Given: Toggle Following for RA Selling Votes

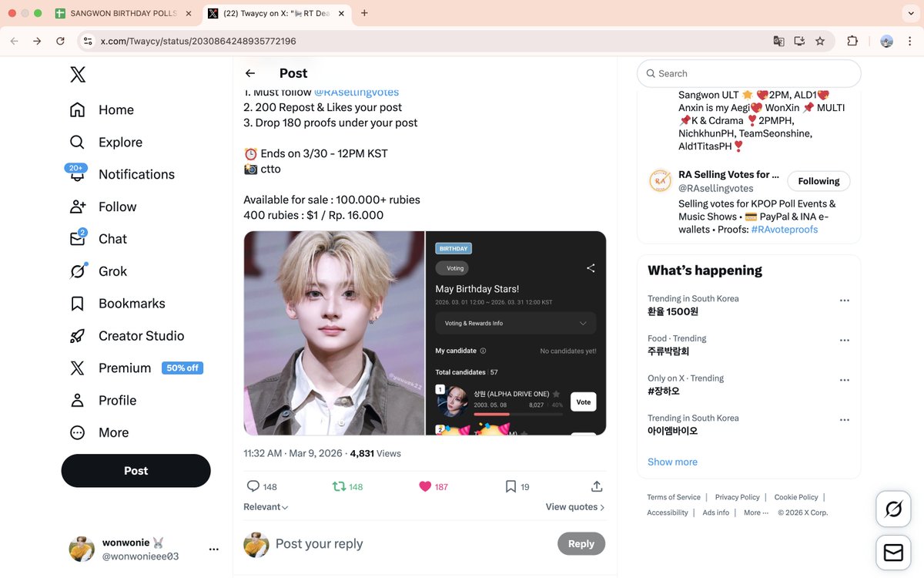Looking at the screenshot, I should [819, 181].
